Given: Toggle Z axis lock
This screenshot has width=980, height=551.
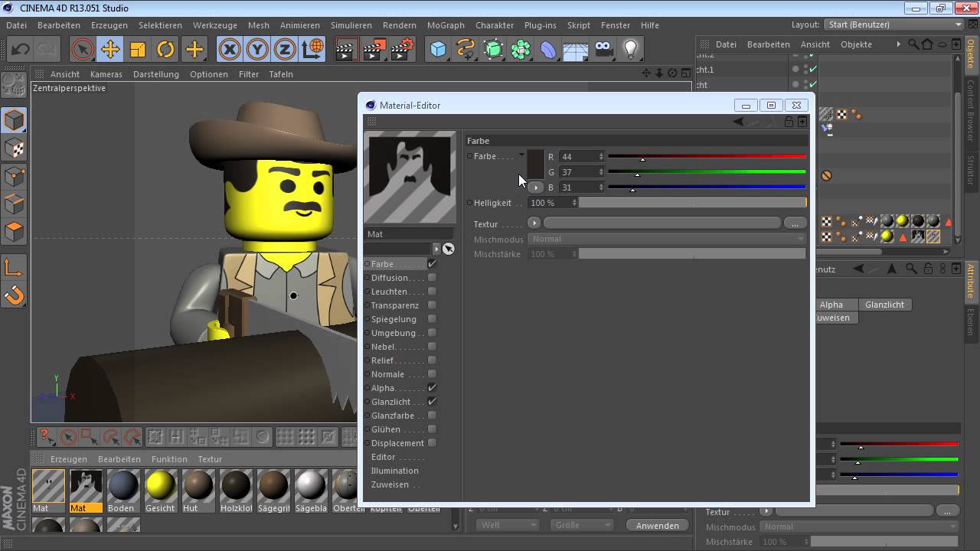Looking at the screenshot, I should [285, 50].
